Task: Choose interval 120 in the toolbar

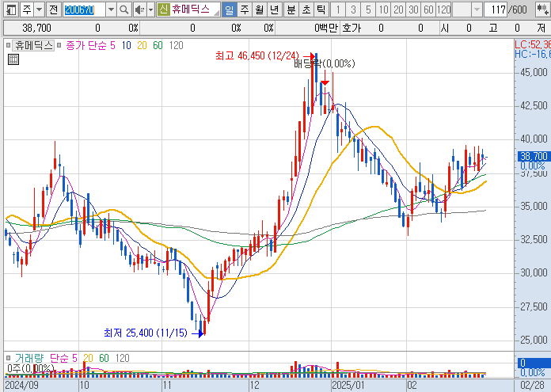Action: 443,10
